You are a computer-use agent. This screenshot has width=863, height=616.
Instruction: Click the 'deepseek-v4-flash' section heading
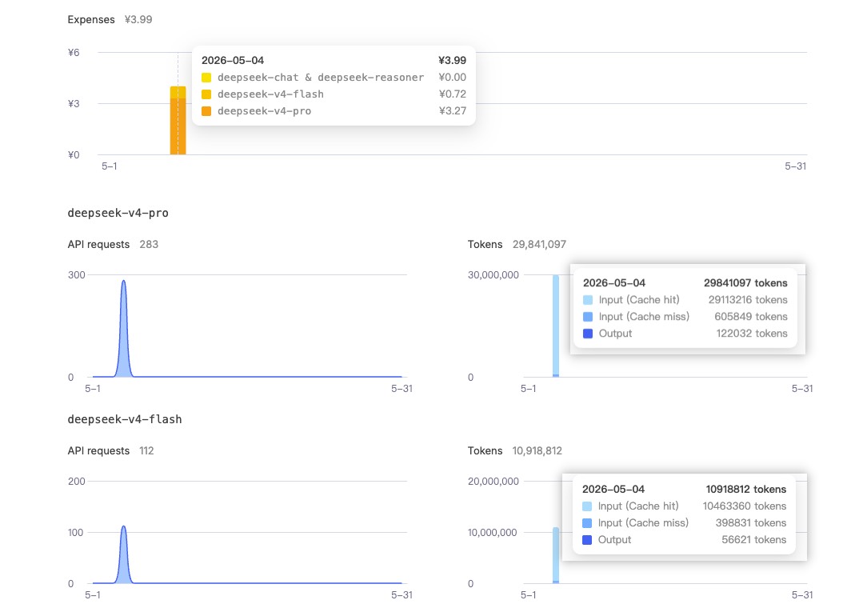pyautogui.click(x=125, y=419)
